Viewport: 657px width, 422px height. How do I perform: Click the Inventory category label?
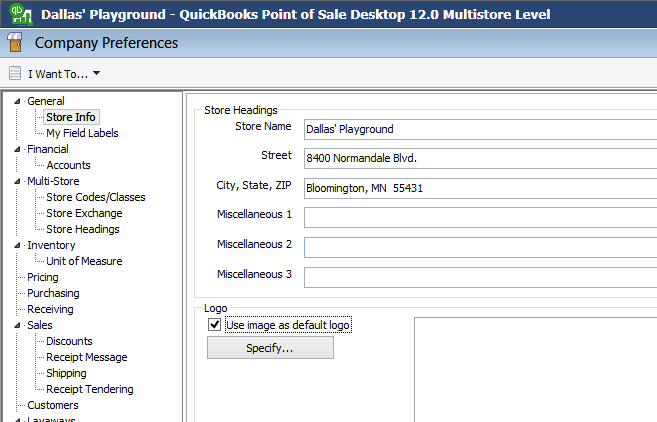point(51,245)
